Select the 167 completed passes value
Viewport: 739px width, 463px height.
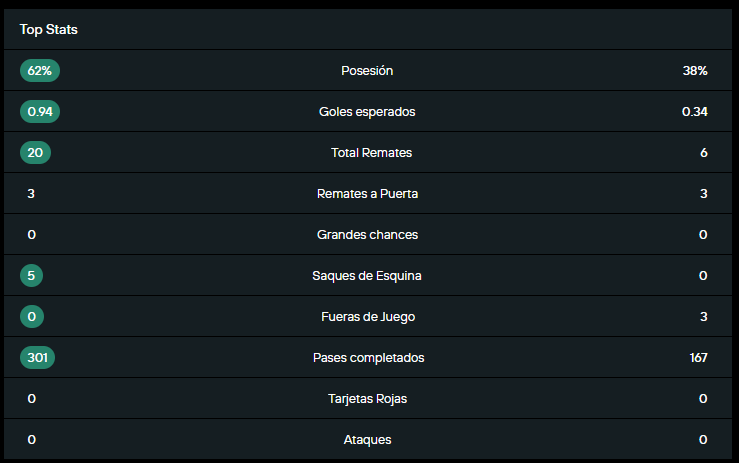pyautogui.click(x=698, y=358)
